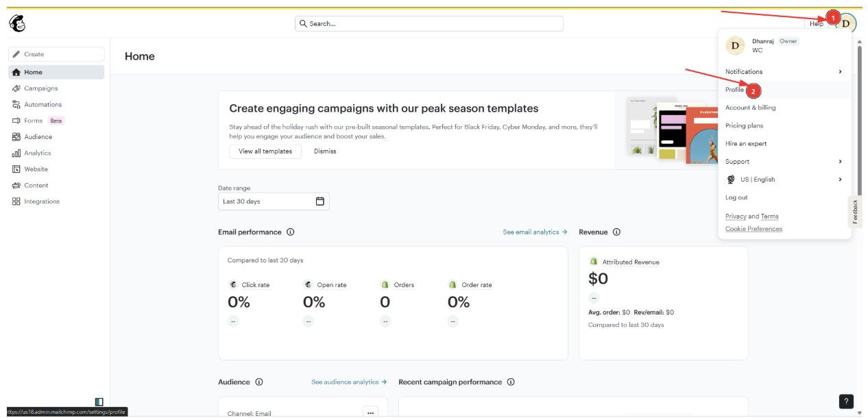Open the Integrations grid icon

[x=16, y=201]
